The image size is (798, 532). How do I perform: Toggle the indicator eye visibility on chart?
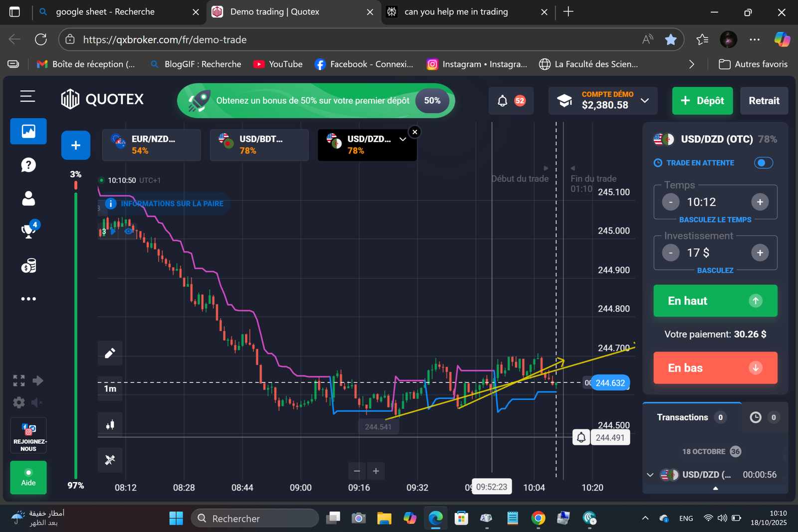click(129, 231)
